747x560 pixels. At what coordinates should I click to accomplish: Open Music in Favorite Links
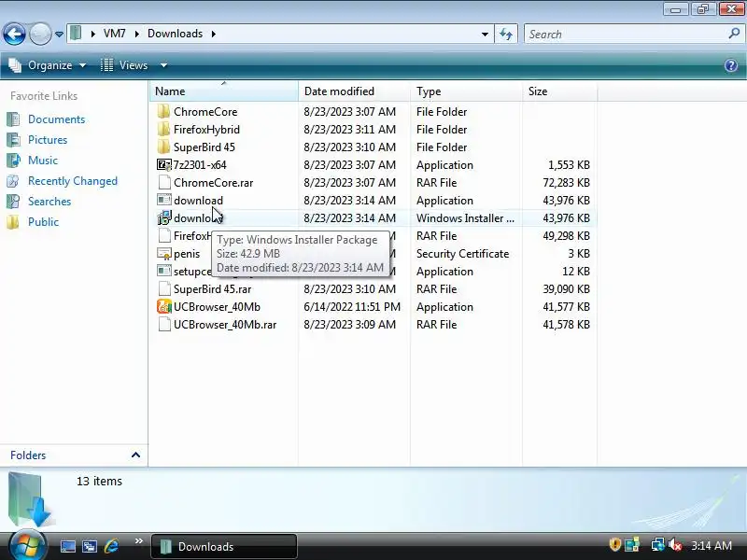[43, 160]
